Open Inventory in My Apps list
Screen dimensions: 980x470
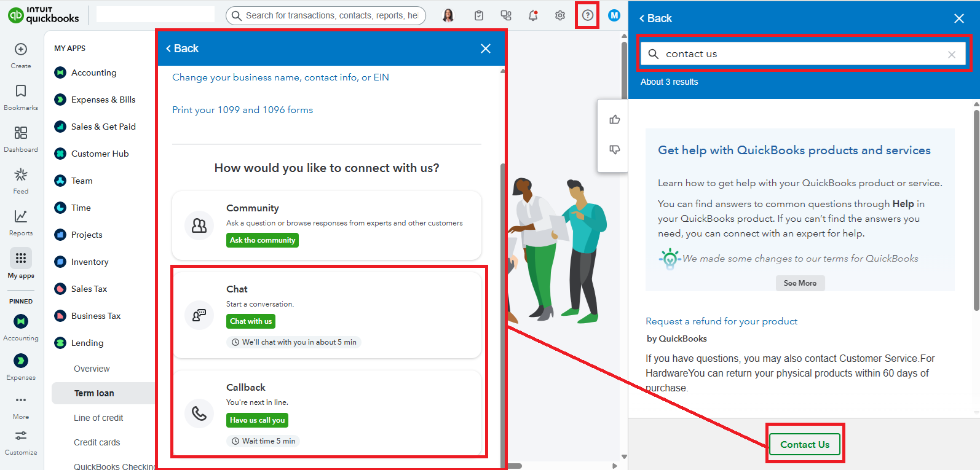82,262
